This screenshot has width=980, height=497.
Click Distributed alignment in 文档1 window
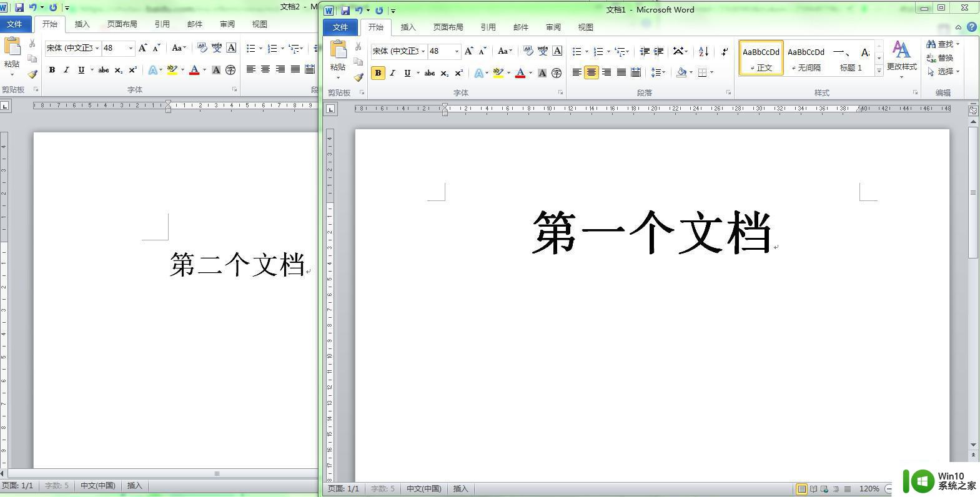click(635, 72)
